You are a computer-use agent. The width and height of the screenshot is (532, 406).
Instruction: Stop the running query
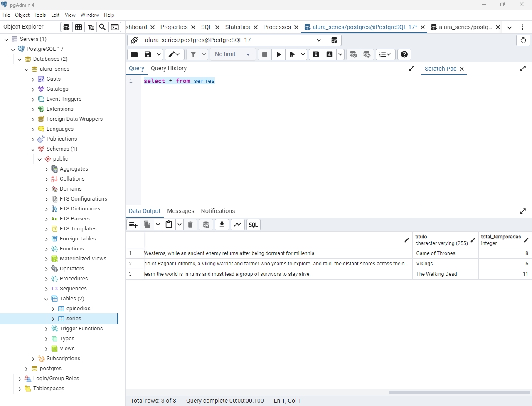[x=265, y=54]
